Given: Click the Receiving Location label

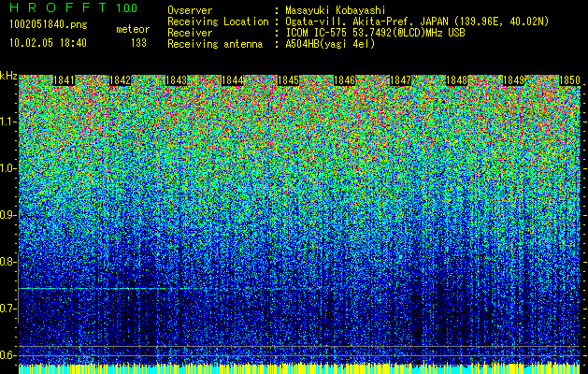Looking at the screenshot, I should pos(218,22).
